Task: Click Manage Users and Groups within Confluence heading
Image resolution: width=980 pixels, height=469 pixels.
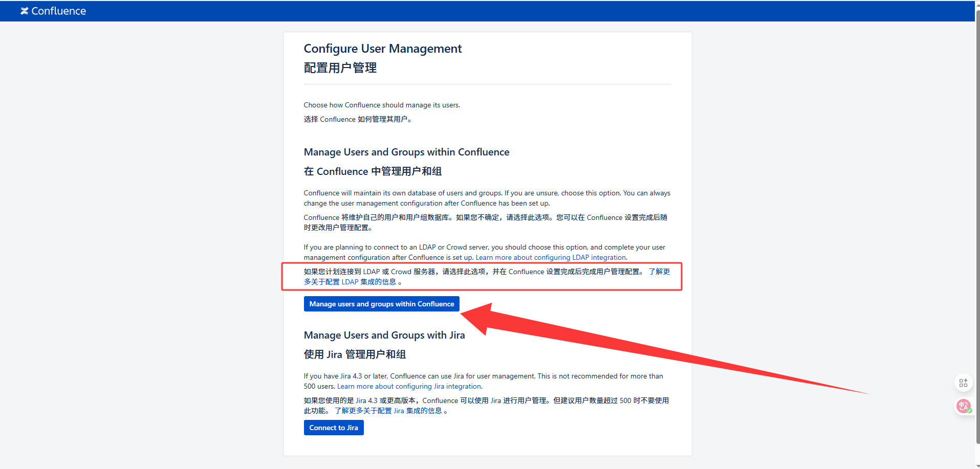Action: tap(406, 152)
